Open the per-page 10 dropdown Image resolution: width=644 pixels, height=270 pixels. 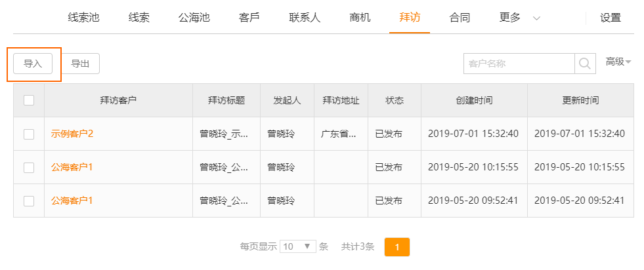pyautogui.click(x=298, y=246)
